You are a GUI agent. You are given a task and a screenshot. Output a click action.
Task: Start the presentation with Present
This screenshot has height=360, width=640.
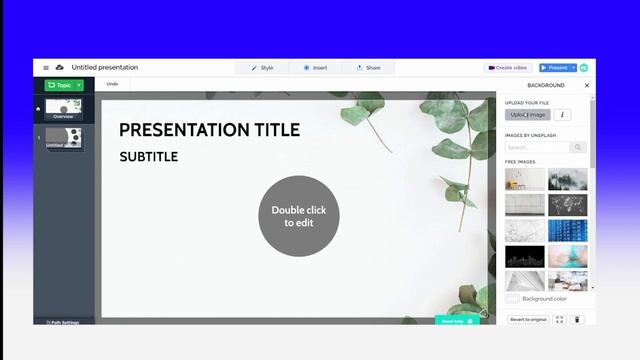(555, 68)
